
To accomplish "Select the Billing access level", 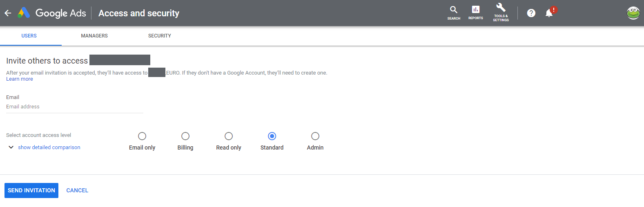I will click(x=185, y=136).
